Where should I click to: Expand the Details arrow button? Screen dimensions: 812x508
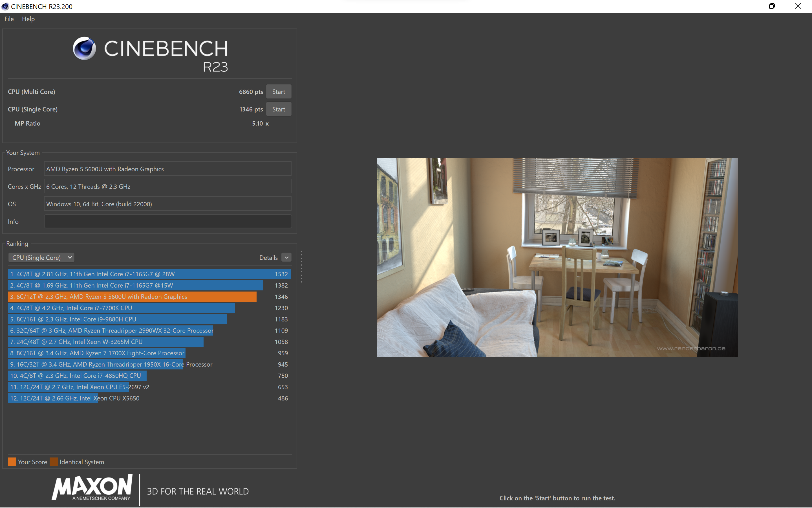point(286,257)
